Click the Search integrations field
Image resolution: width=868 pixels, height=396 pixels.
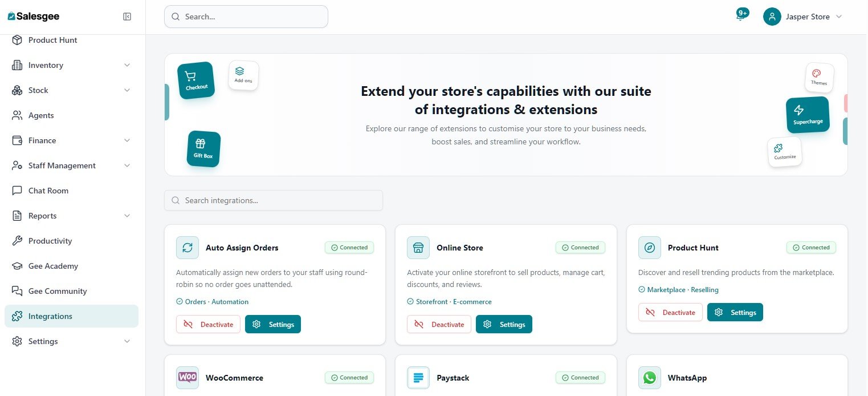[274, 200]
